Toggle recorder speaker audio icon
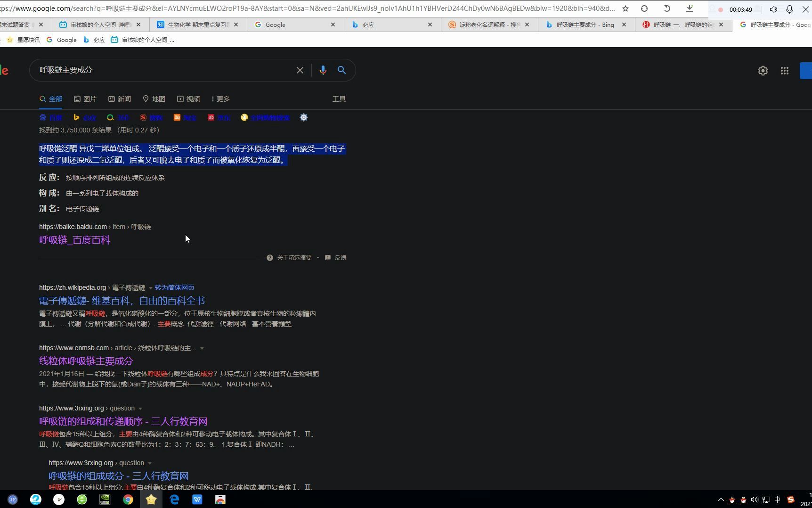812x508 pixels. click(x=773, y=9)
